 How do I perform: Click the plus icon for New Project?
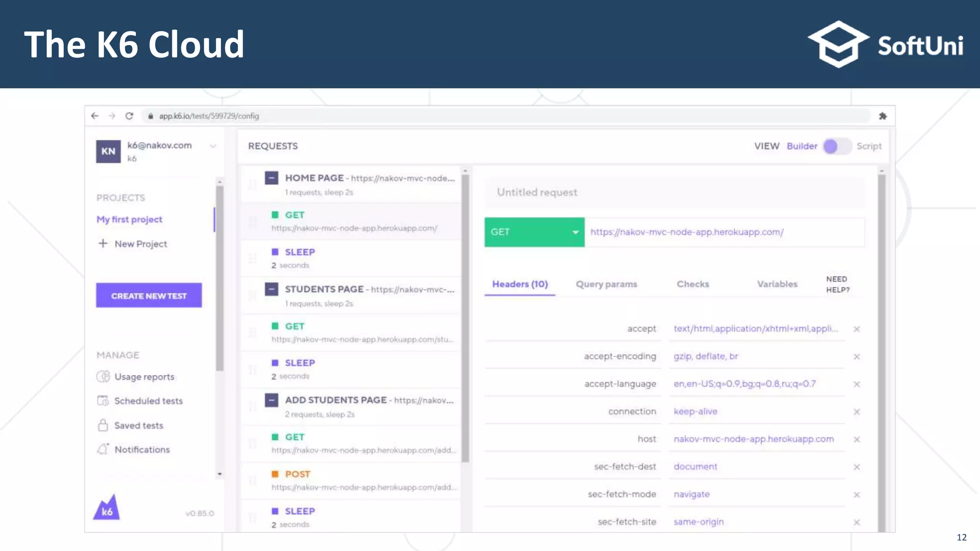tap(103, 243)
